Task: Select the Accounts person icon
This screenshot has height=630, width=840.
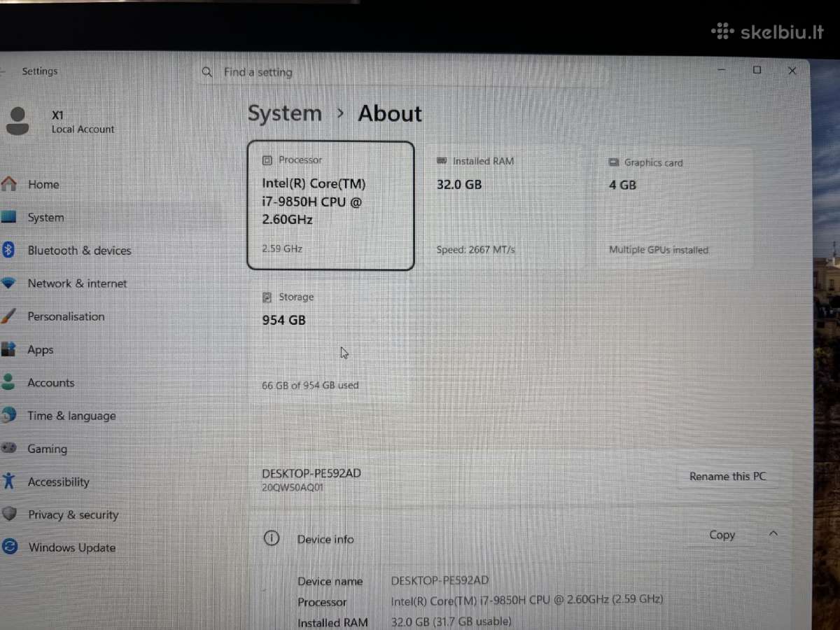Action: click(x=8, y=382)
